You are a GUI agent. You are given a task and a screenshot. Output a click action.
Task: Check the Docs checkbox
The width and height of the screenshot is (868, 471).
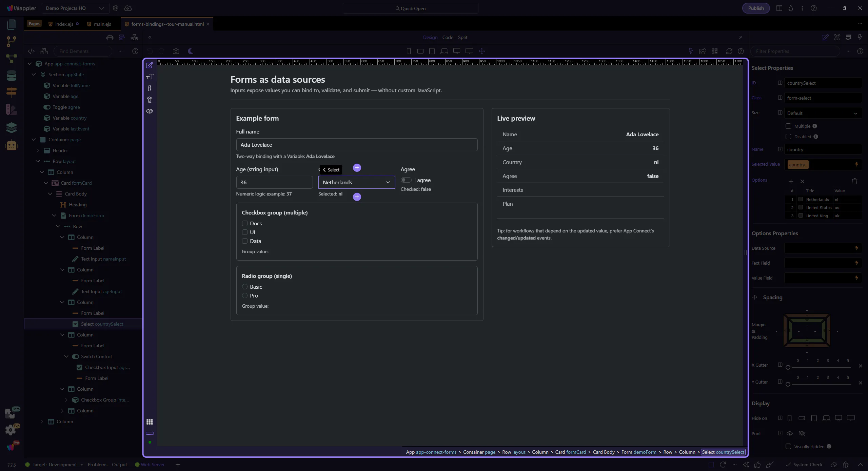click(x=245, y=223)
